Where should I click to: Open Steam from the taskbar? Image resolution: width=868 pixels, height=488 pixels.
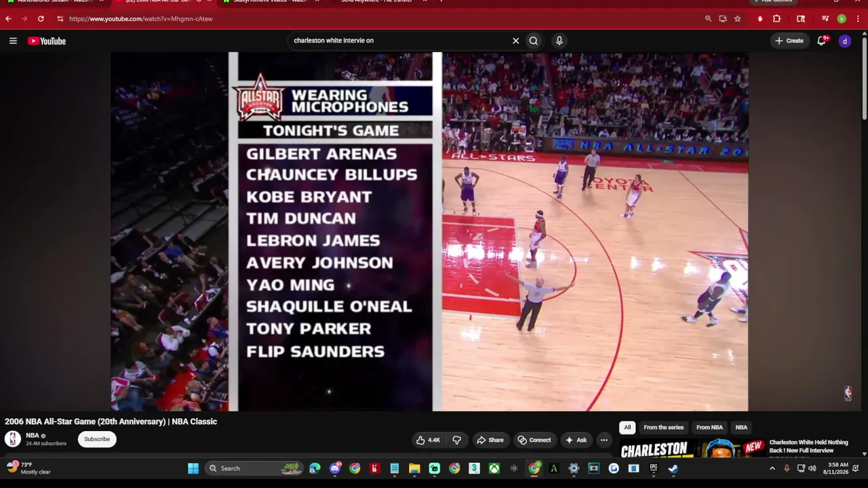click(x=673, y=468)
